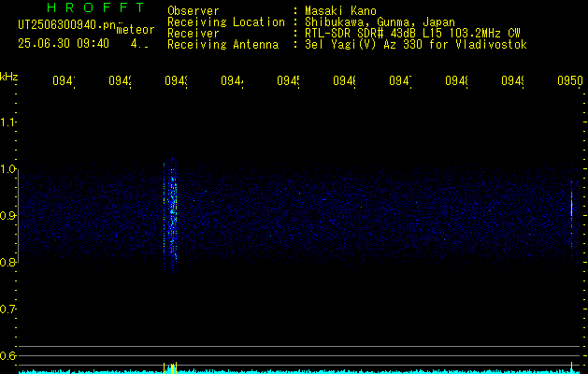Click the 0943 time label above the echo
This screenshot has height=374, width=588.
176,80
